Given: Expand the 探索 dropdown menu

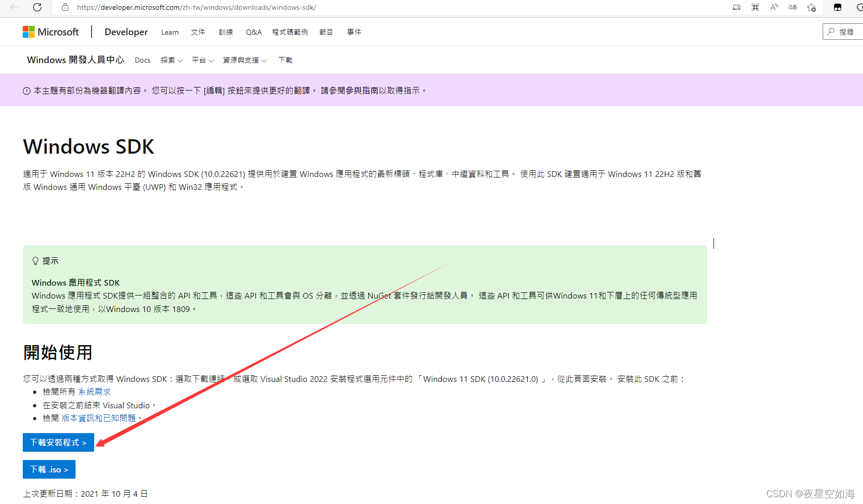Looking at the screenshot, I should [171, 60].
